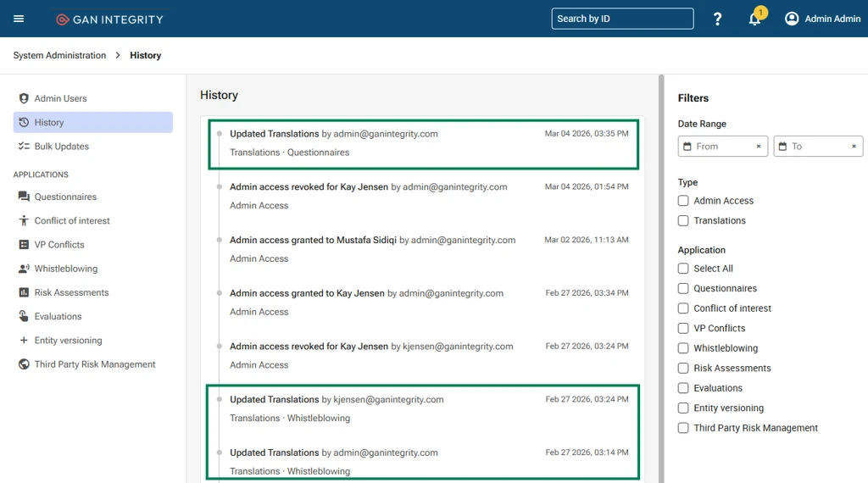The width and height of the screenshot is (868, 483).
Task: Toggle the Evaluations filter checkbox
Action: click(684, 388)
